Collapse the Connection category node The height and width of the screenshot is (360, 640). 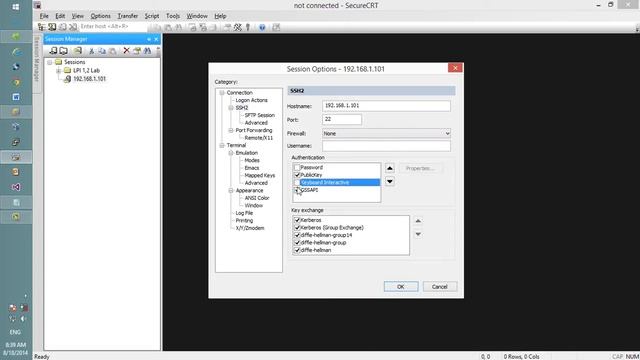222,93
